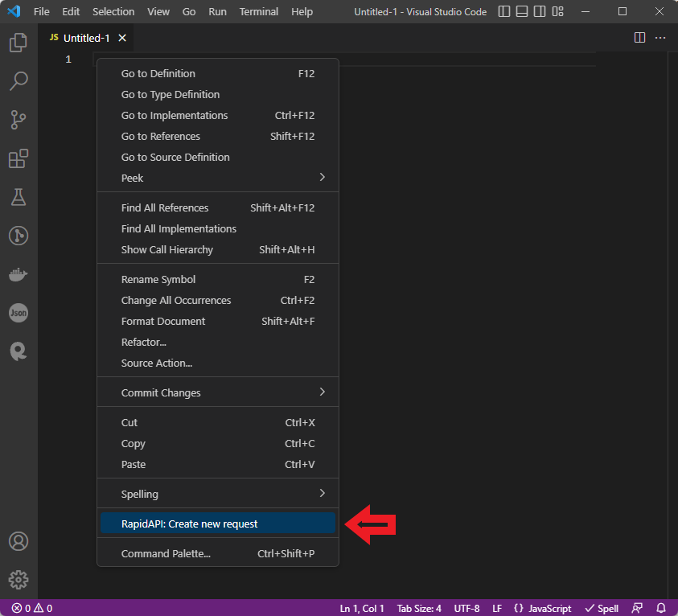Split the editor right
This screenshot has height=616, width=678.
pos(639,38)
